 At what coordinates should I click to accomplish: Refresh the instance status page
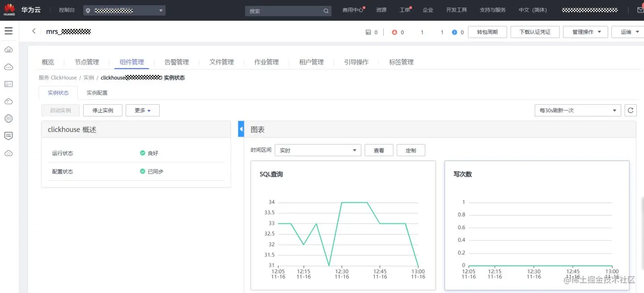(631, 110)
